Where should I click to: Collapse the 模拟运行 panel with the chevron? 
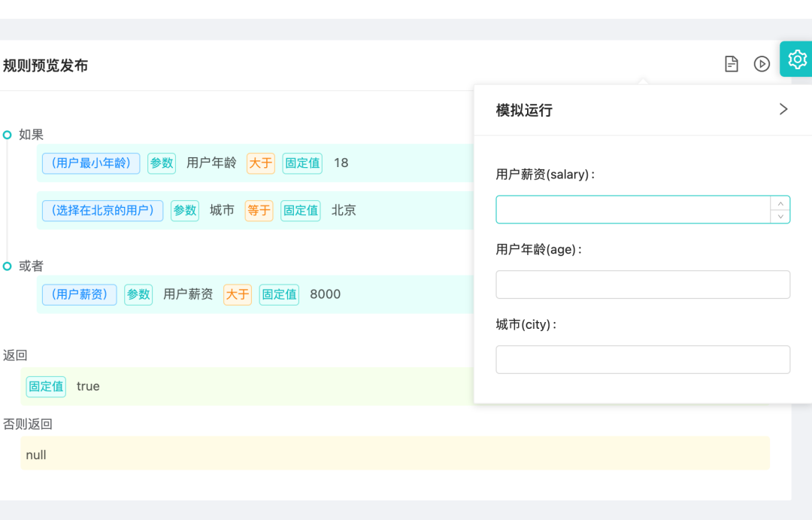pos(783,109)
